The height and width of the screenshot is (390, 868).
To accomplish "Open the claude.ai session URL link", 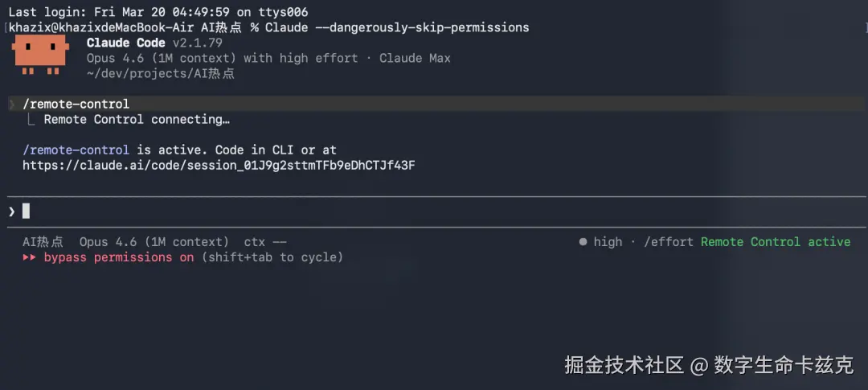I will click(219, 166).
